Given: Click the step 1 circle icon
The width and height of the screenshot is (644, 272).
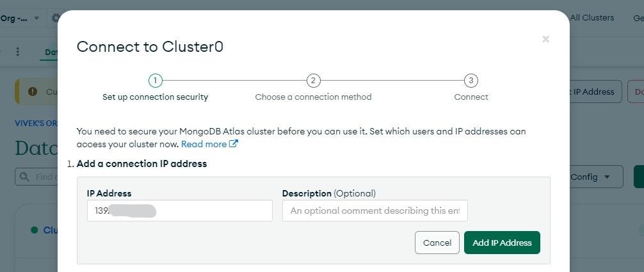Looking at the screenshot, I should (155, 81).
